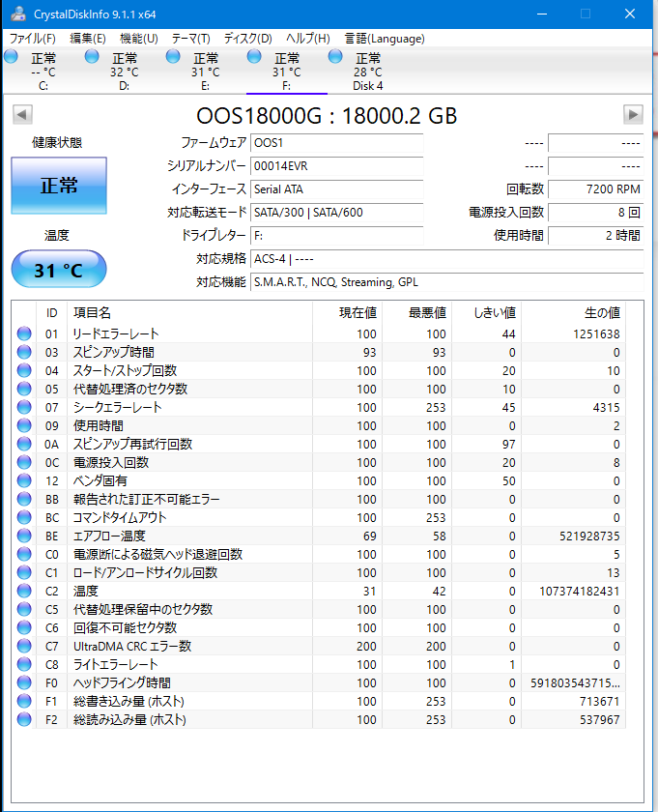
Task: Click the status icon for row 12 ベンダ固有
Action: 24,480
